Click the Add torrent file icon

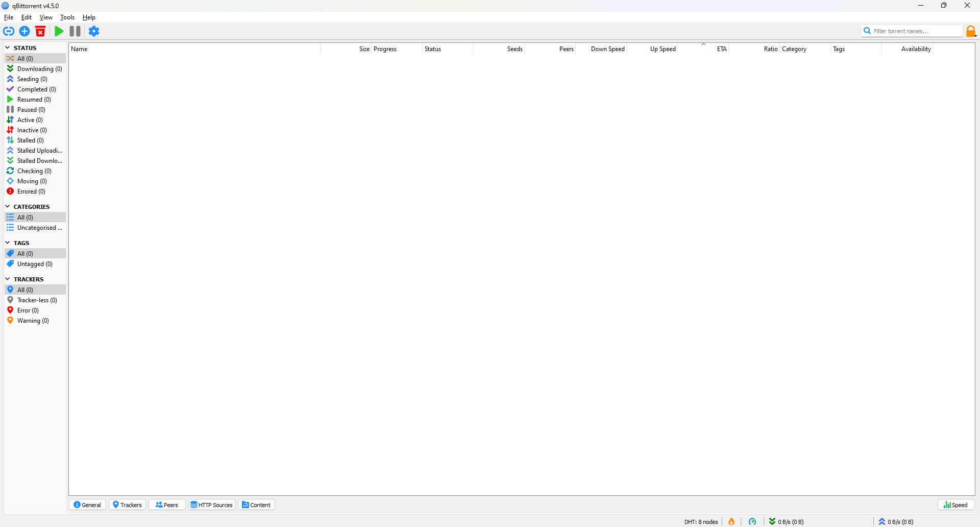(24, 31)
